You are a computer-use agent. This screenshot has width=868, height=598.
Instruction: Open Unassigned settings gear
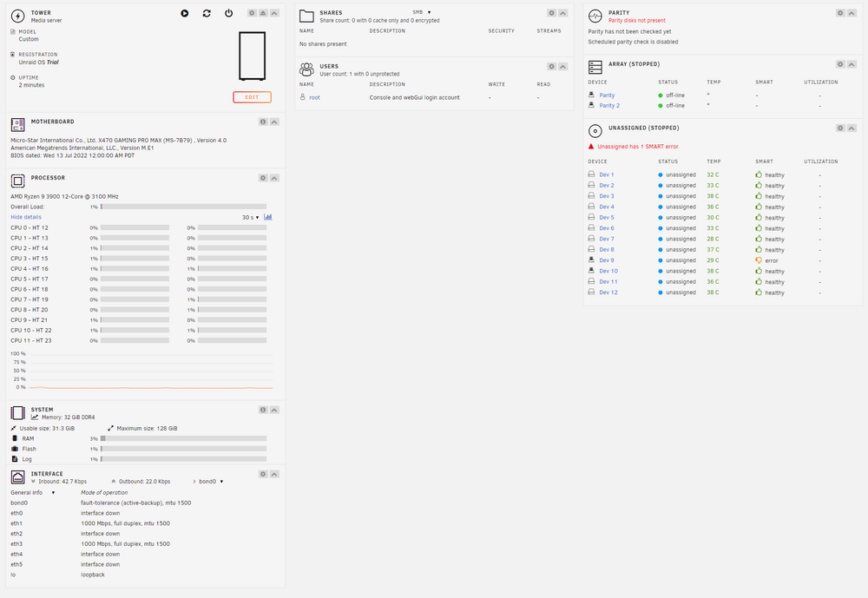tap(840, 128)
